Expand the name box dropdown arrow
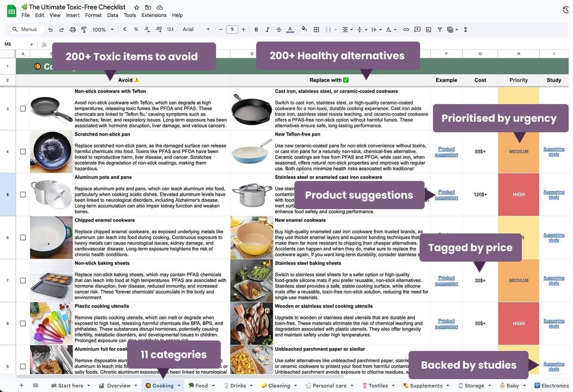Screen dimensions: 573x392 (32, 44)
